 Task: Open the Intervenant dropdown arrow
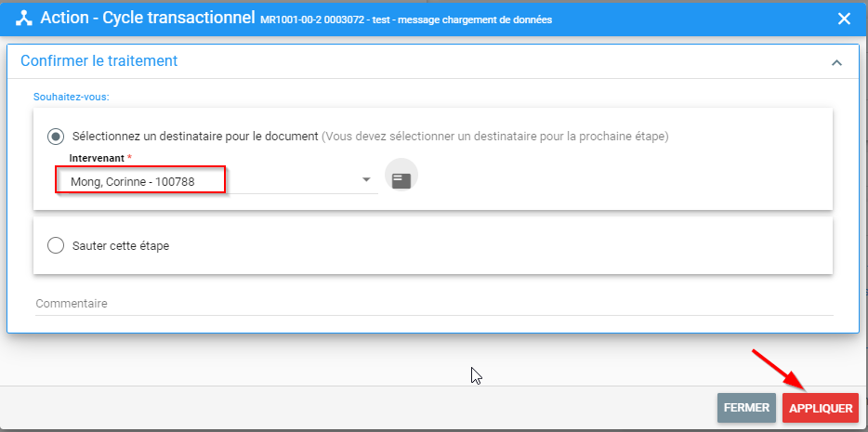point(366,180)
